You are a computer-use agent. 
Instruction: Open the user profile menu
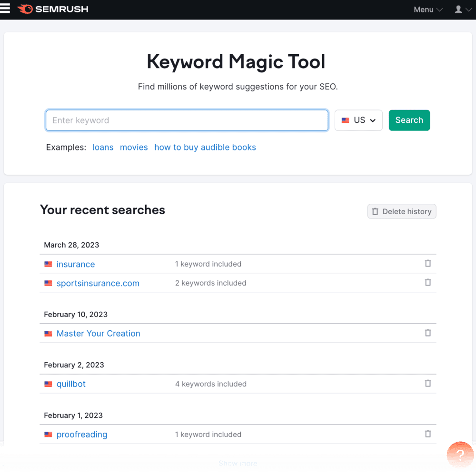(x=462, y=10)
